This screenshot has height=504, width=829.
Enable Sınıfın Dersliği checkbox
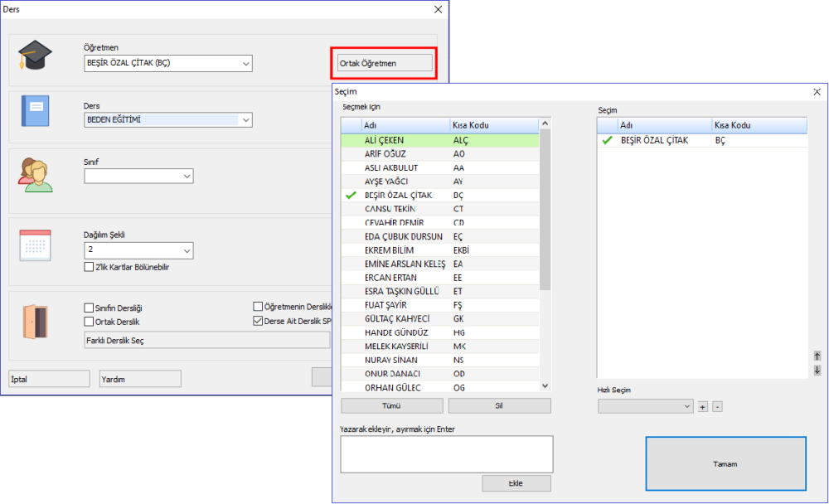(x=89, y=308)
